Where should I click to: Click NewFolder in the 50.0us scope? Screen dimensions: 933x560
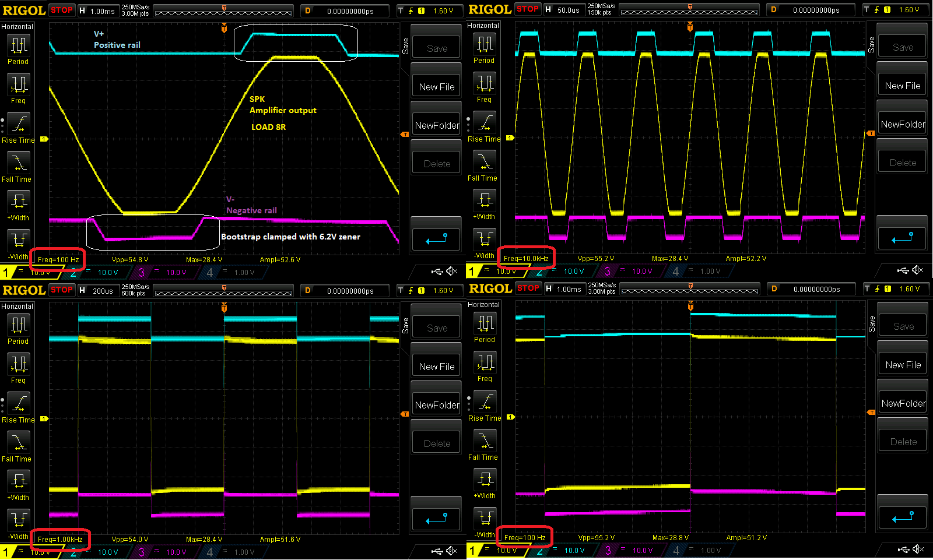pyautogui.click(x=903, y=124)
